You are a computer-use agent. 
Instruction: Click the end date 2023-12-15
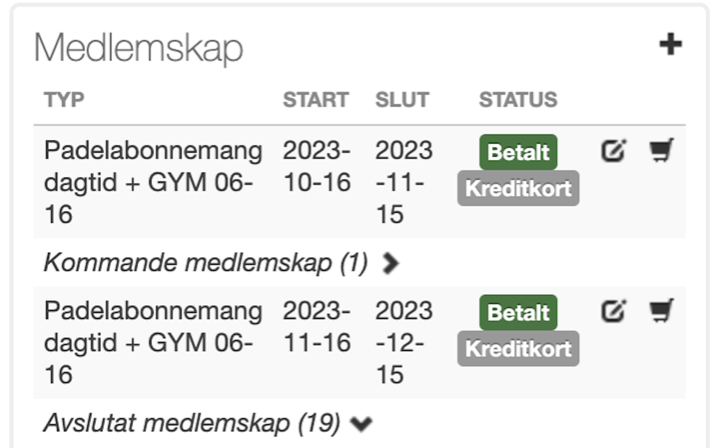click(x=404, y=342)
